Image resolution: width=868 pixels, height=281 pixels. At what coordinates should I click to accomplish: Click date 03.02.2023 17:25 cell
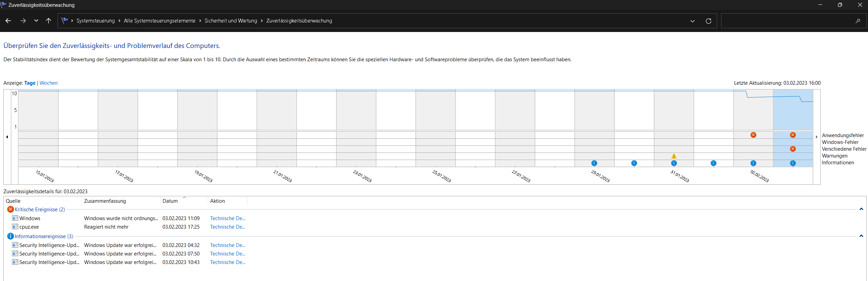coord(181,227)
